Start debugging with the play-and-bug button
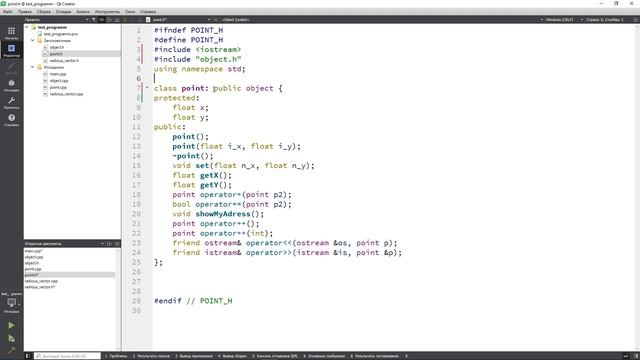 pos(11,338)
